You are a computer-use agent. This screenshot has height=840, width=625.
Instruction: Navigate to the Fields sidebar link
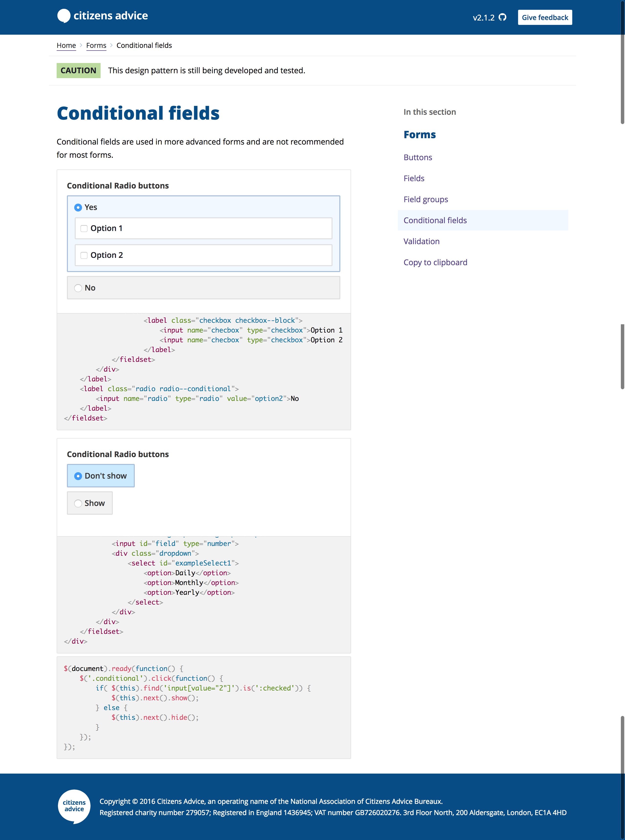(414, 178)
